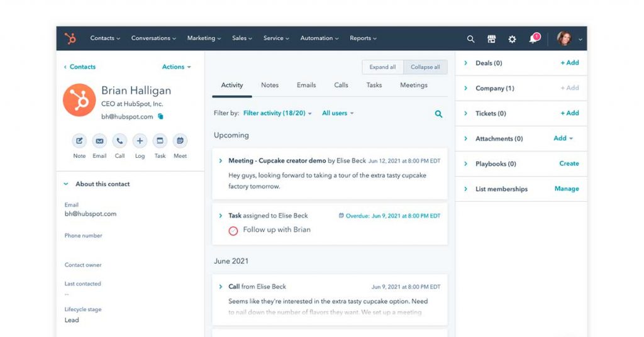
Task: Click the Email icon under contact name
Action: [99, 141]
